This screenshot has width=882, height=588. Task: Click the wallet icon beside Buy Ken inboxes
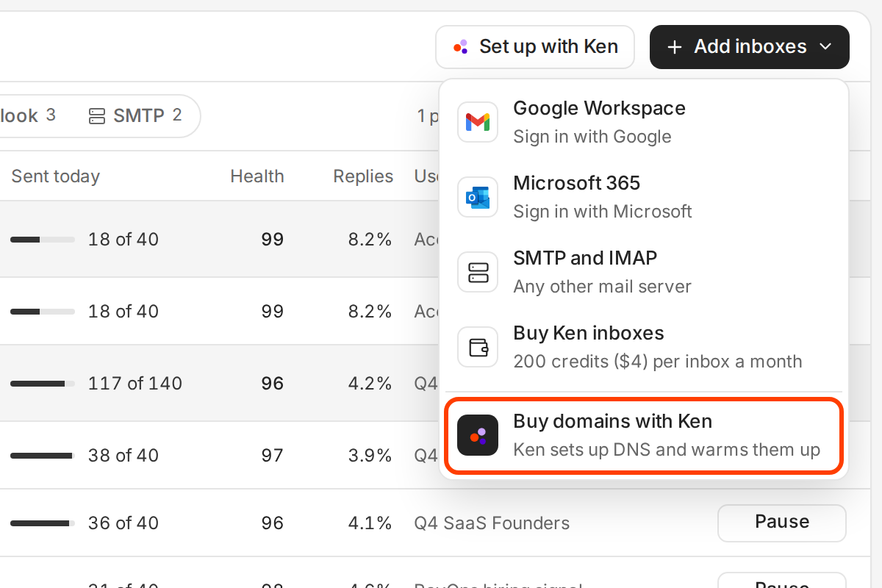(478, 346)
